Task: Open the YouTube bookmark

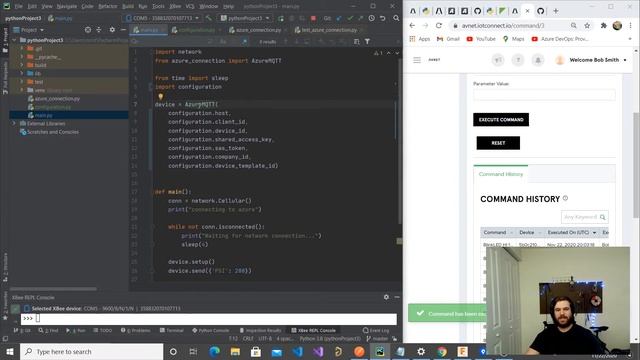Action: [x=481, y=39]
